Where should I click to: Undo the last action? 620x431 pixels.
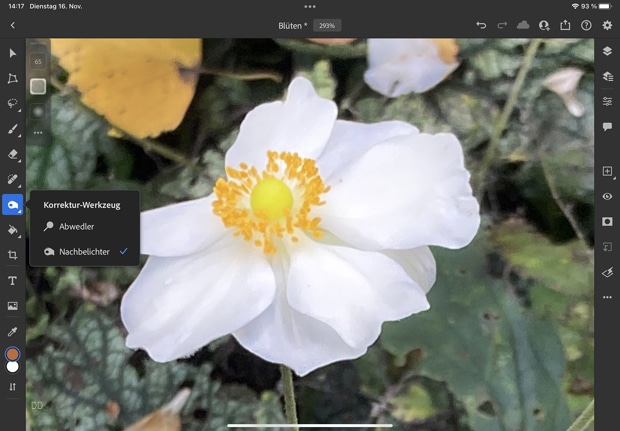click(481, 25)
